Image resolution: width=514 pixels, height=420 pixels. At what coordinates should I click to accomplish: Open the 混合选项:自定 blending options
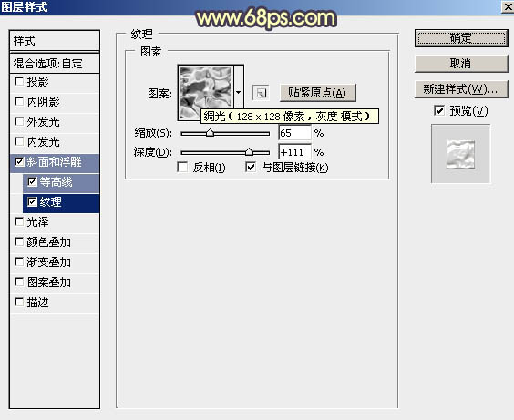[x=55, y=63]
